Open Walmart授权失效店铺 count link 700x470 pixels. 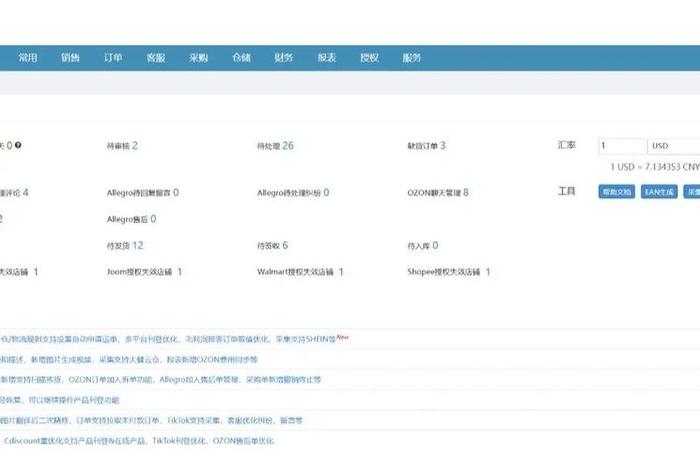(x=340, y=272)
